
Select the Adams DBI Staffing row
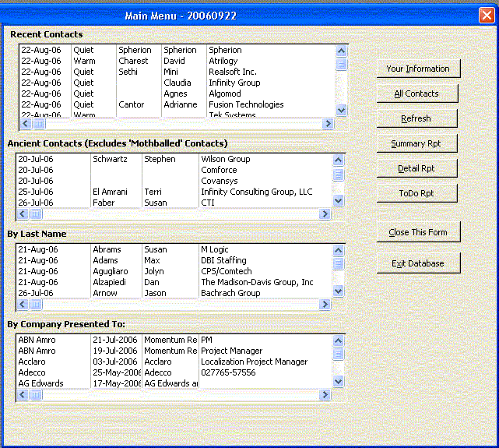174,260
